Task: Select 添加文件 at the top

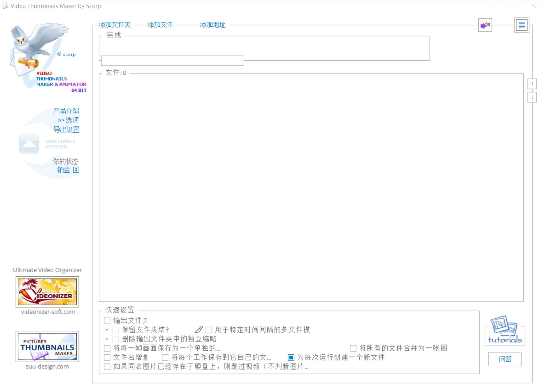Action: point(160,25)
